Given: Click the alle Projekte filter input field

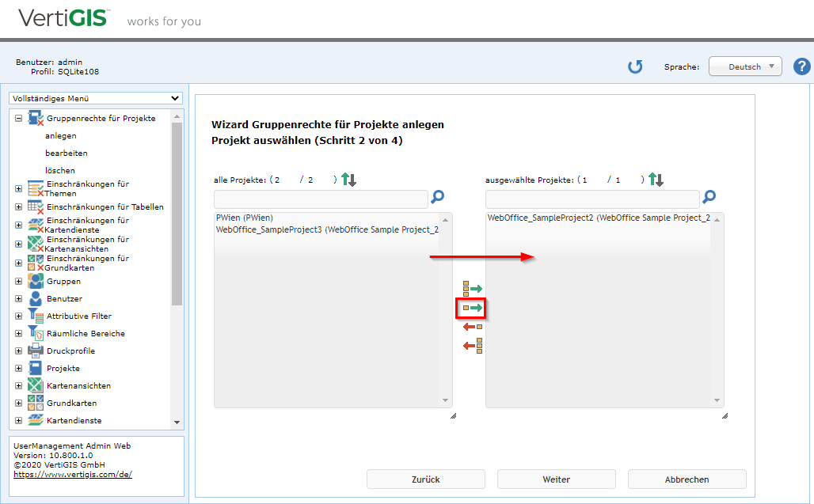Looking at the screenshot, I should pyautogui.click(x=321, y=199).
